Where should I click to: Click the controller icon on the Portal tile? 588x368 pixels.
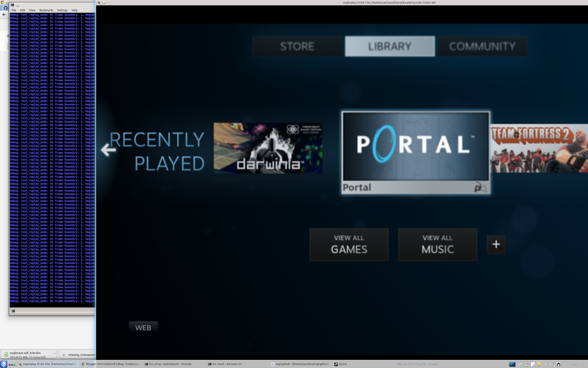coord(480,187)
